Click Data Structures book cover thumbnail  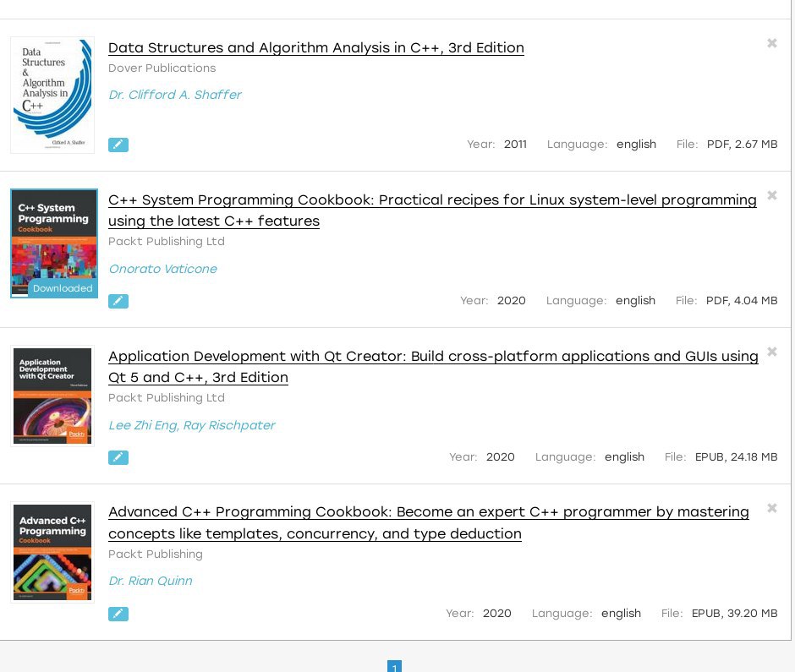52,95
